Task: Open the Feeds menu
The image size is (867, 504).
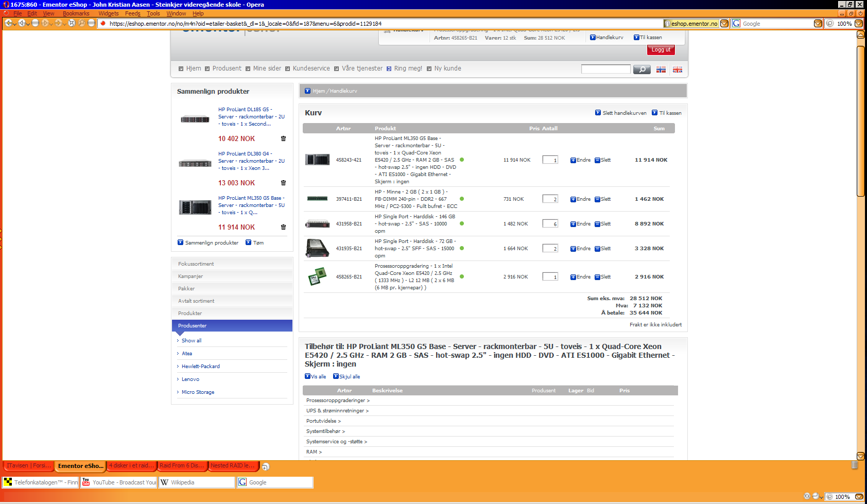Action: [x=132, y=13]
